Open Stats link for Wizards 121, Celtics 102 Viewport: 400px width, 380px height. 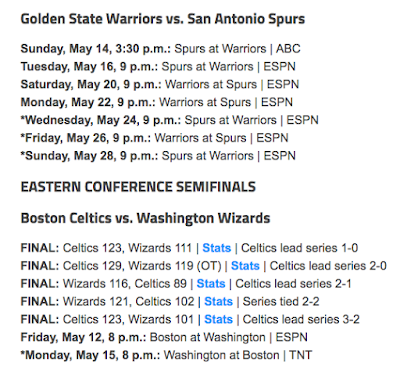point(218,302)
